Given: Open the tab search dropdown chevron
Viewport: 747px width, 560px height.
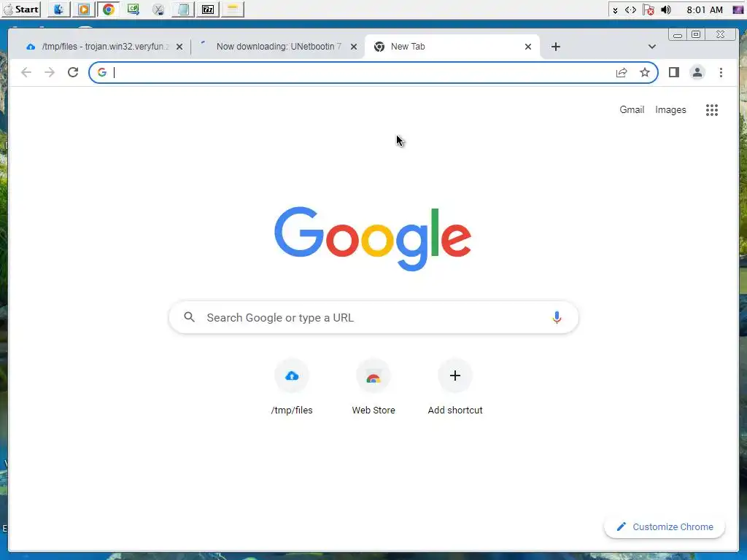Looking at the screenshot, I should (651, 47).
